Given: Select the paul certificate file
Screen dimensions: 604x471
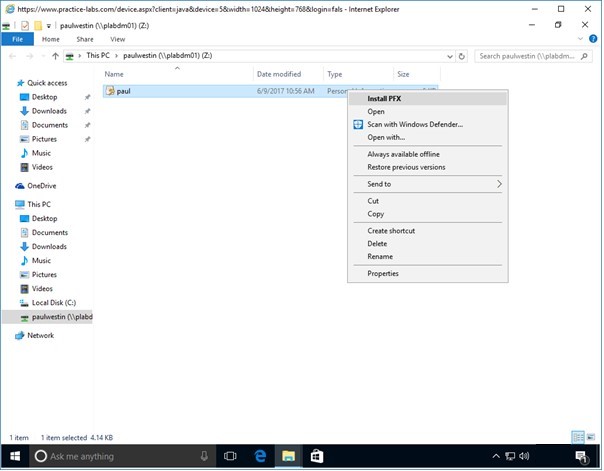Looking at the screenshot, I should coord(123,91).
